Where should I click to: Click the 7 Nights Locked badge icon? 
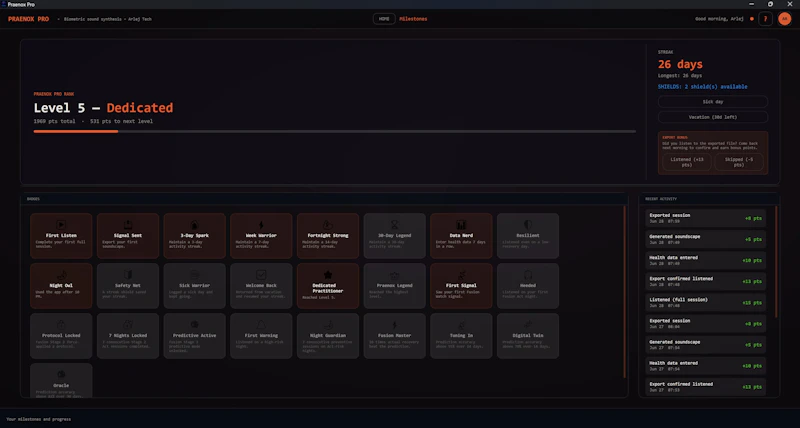coord(128,324)
